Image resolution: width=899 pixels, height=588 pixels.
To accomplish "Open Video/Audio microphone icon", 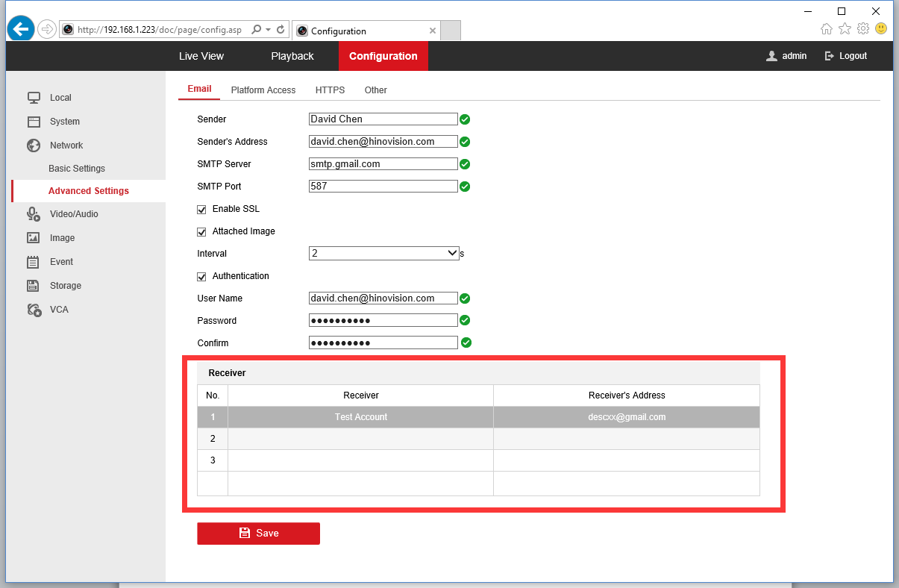I will (34, 214).
